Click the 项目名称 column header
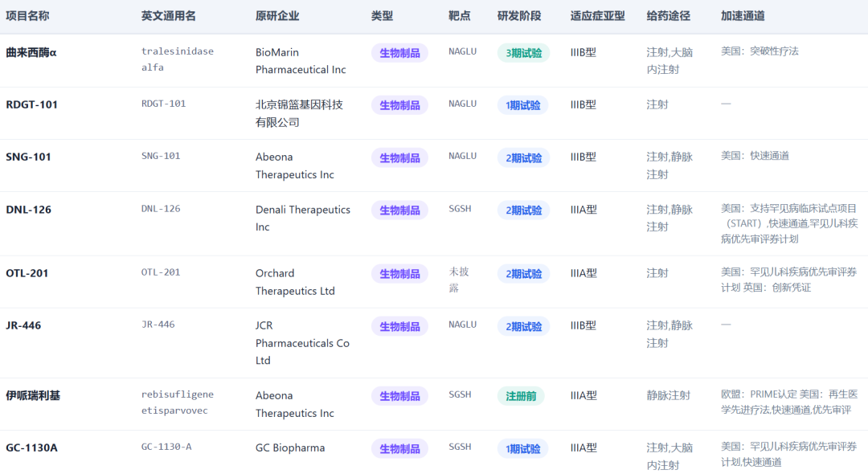Image resolution: width=868 pixels, height=474 pixels. click(27, 16)
